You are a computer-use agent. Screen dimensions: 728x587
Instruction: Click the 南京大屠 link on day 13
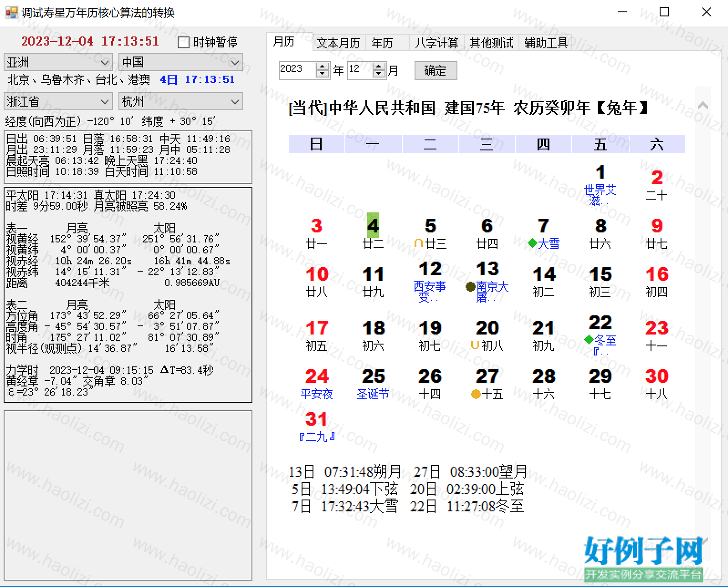pos(492,292)
